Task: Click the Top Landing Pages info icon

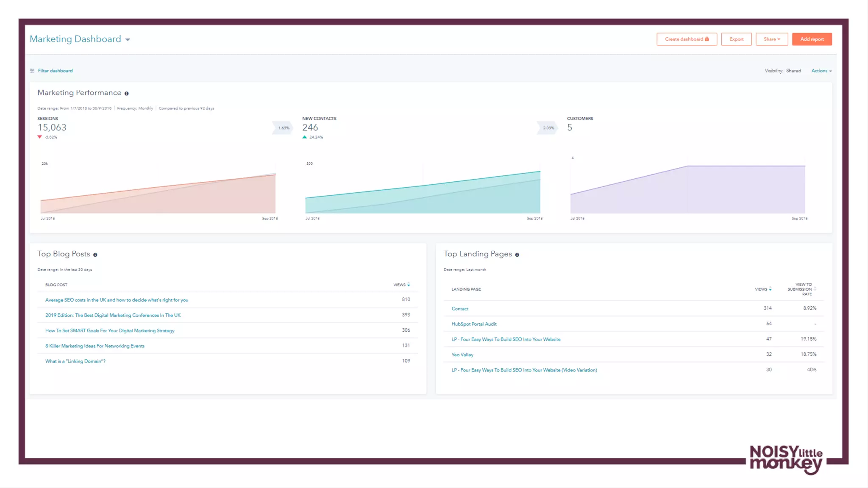Action: click(x=517, y=255)
